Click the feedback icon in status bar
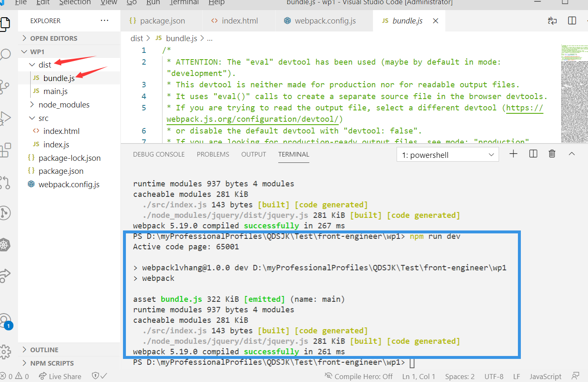Viewport: 588px width, 382px height. (575, 376)
